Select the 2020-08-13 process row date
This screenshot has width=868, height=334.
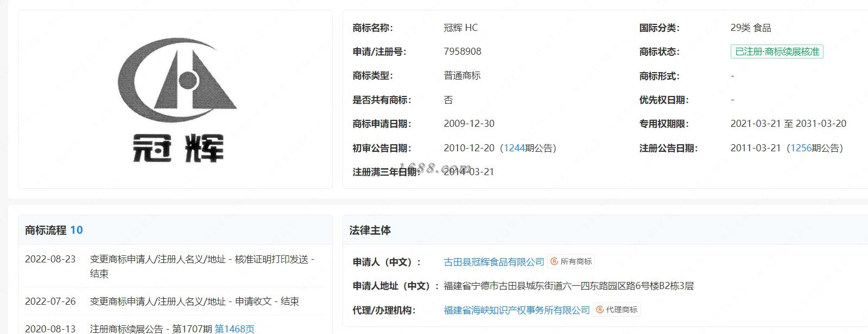tap(50, 329)
